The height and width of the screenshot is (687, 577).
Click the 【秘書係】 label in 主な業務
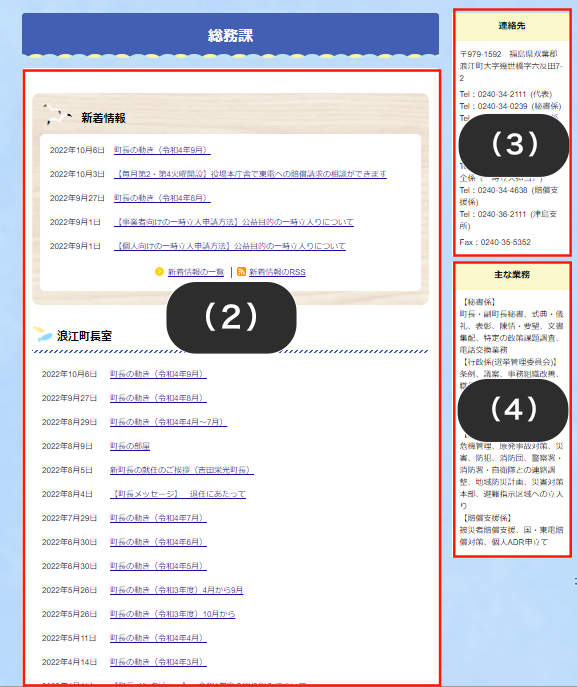(x=479, y=302)
